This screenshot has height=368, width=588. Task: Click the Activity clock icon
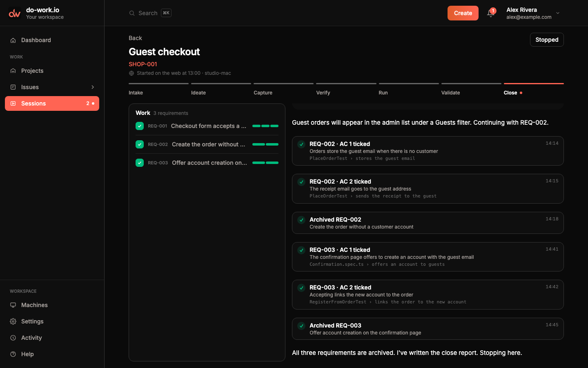pos(13,338)
